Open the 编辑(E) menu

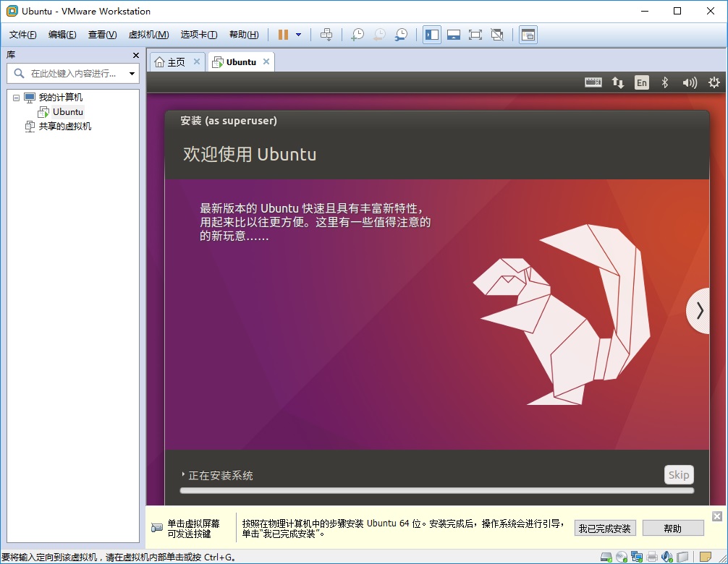point(62,35)
